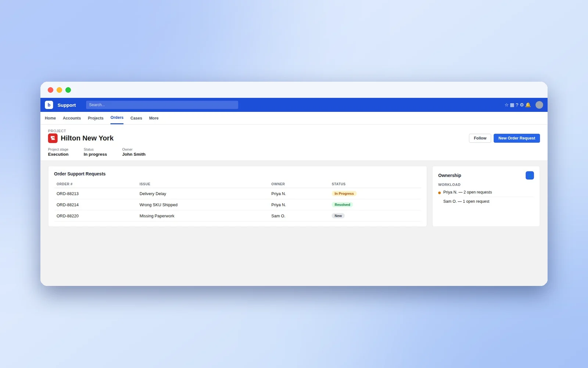Open order ORD-88213

click(68, 194)
